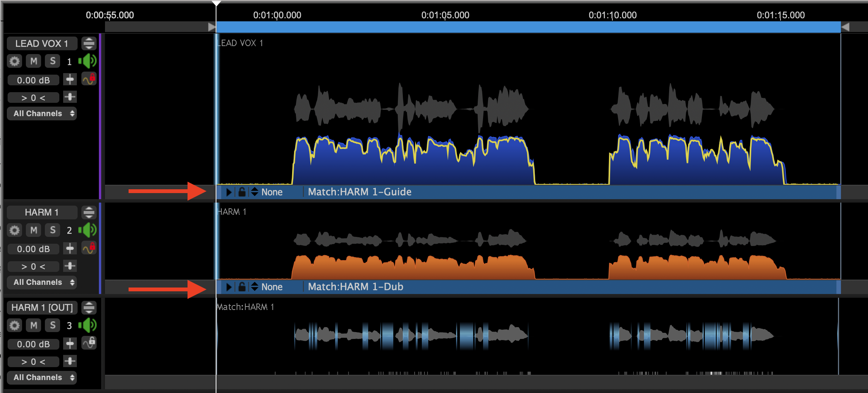Screen dimensions: 868x393
Task: Open All Channels dropdown on HARM 1 [OUT]
Action: click(42, 377)
